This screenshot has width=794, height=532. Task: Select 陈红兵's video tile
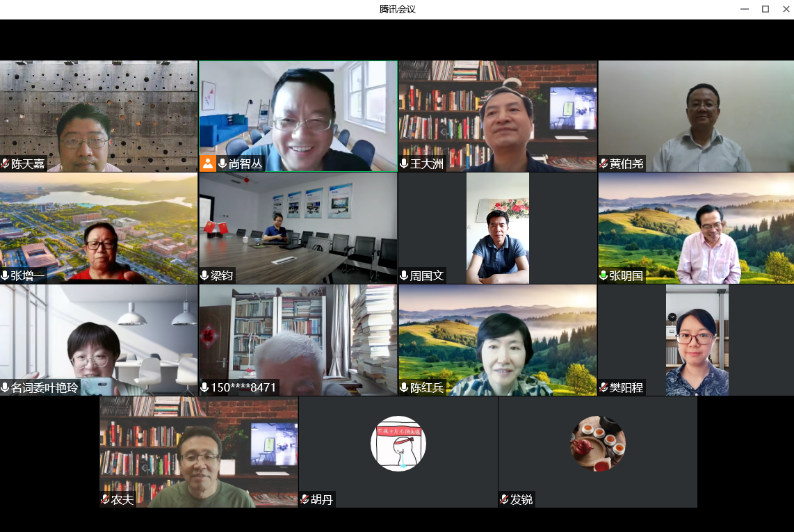coord(497,339)
